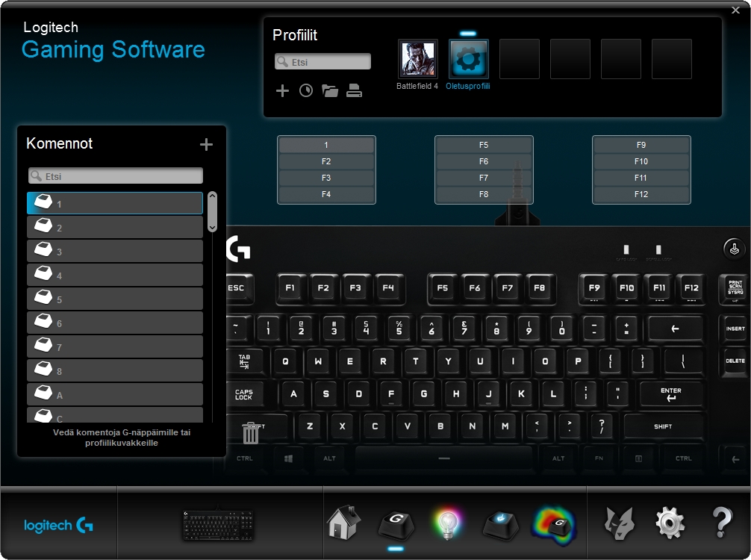
Task: Click the F7 assignment slot
Action: (x=484, y=178)
